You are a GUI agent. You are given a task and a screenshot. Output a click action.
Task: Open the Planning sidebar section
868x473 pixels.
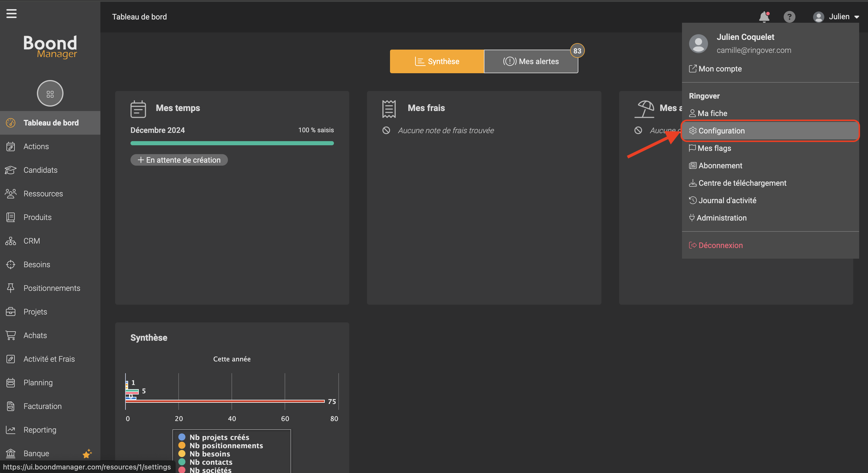pyautogui.click(x=38, y=383)
